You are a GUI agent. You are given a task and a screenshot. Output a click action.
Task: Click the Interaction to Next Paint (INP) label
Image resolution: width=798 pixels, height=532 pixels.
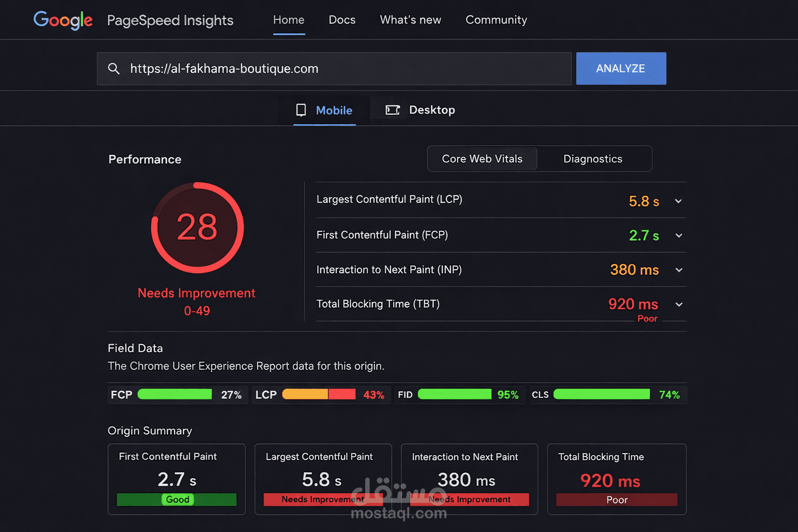point(389,270)
